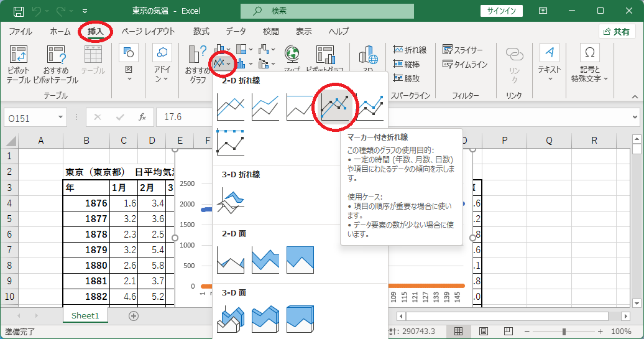
Task: Select the 2-D 100% stacked area chart
Action: click(x=300, y=260)
